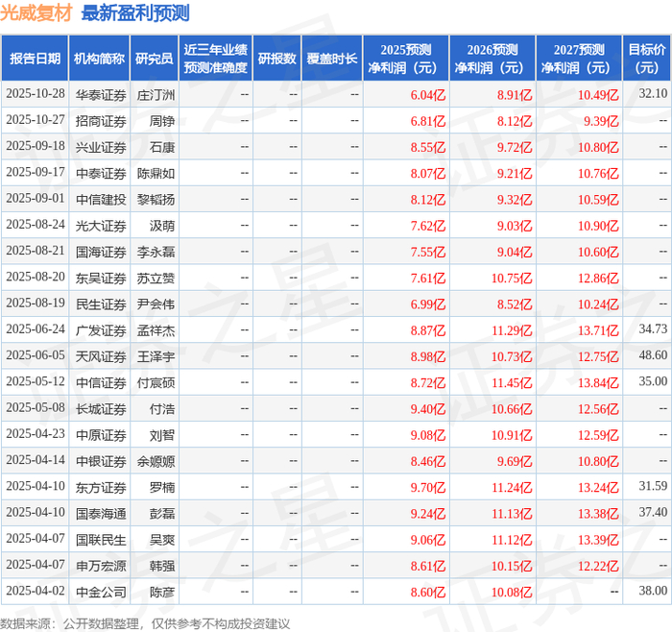Click 兴业证券 institution cell
The height and width of the screenshot is (632, 672).
coord(101,147)
